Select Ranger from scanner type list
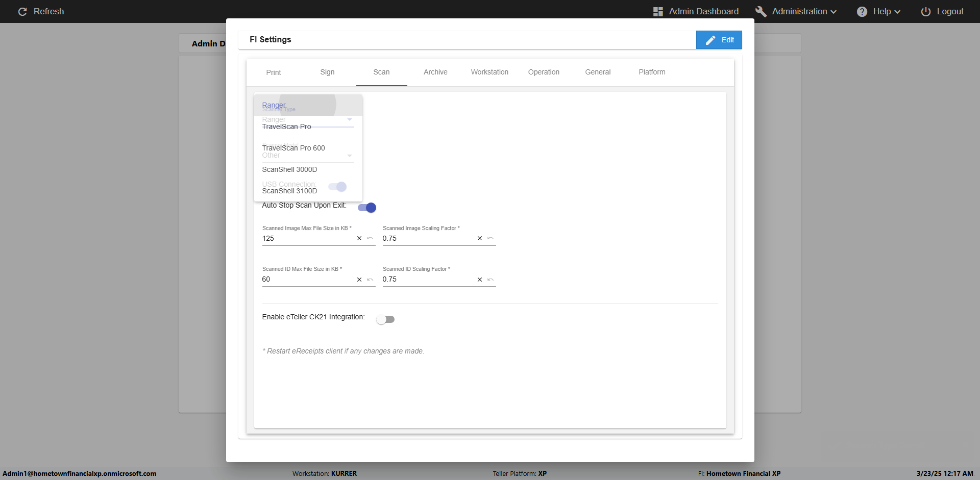The image size is (980, 480). [x=308, y=105]
